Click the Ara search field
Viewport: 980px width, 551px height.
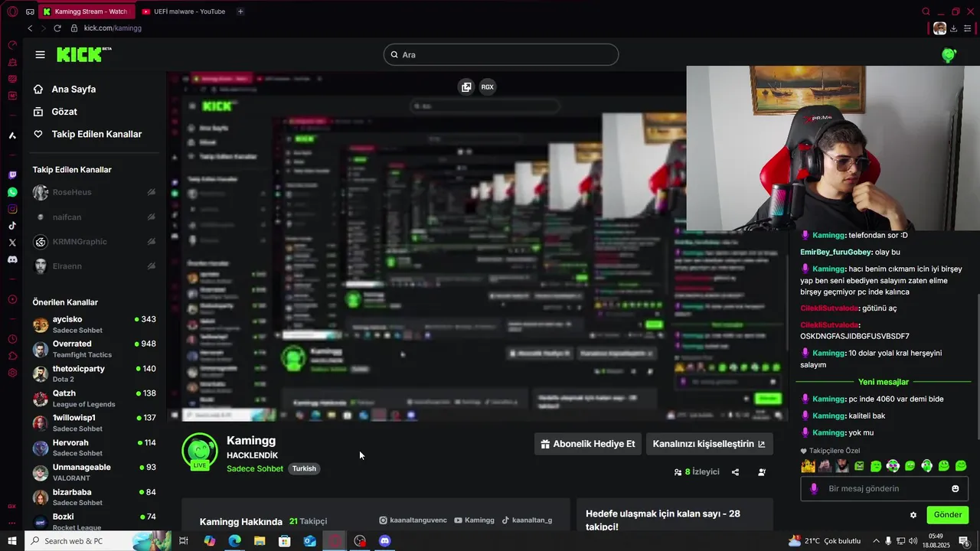coord(501,54)
